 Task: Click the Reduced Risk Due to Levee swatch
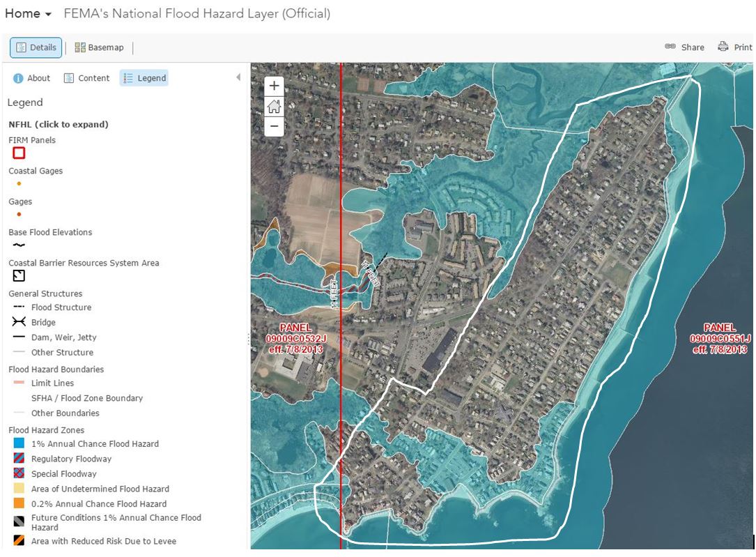pos(19,540)
